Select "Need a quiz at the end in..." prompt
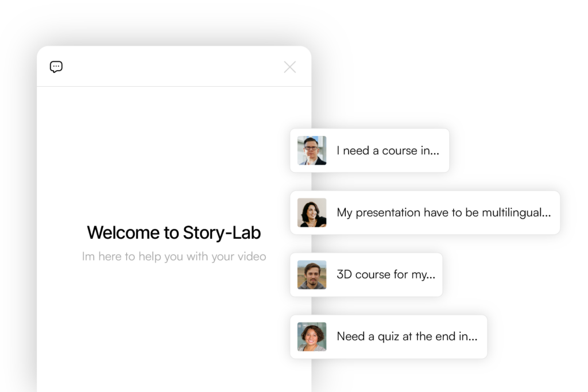Viewport: 588px width, 392px height. (407, 337)
